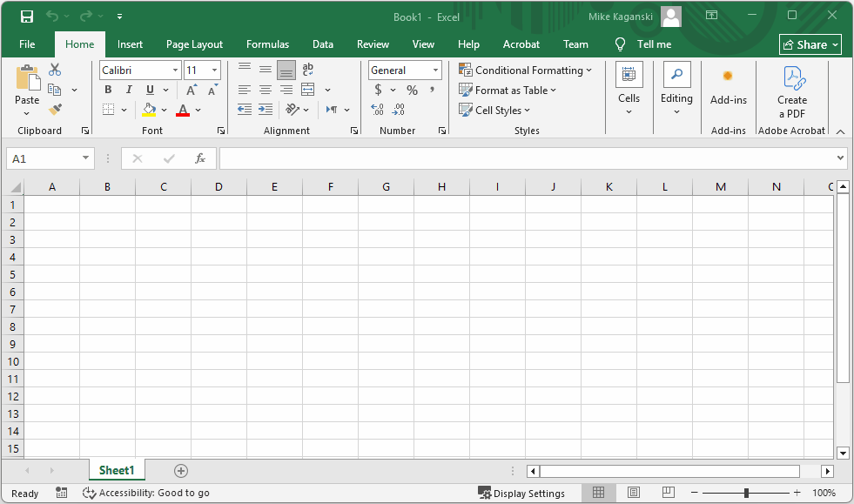Collapse the ribbon with chevron
This screenshot has width=854, height=504.
pyautogui.click(x=840, y=131)
